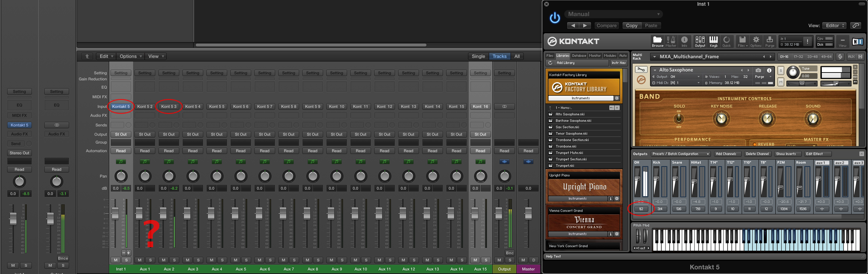Adjust the Inst 1 volume fader
This screenshot has width=868, height=274.
(x=115, y=213)
